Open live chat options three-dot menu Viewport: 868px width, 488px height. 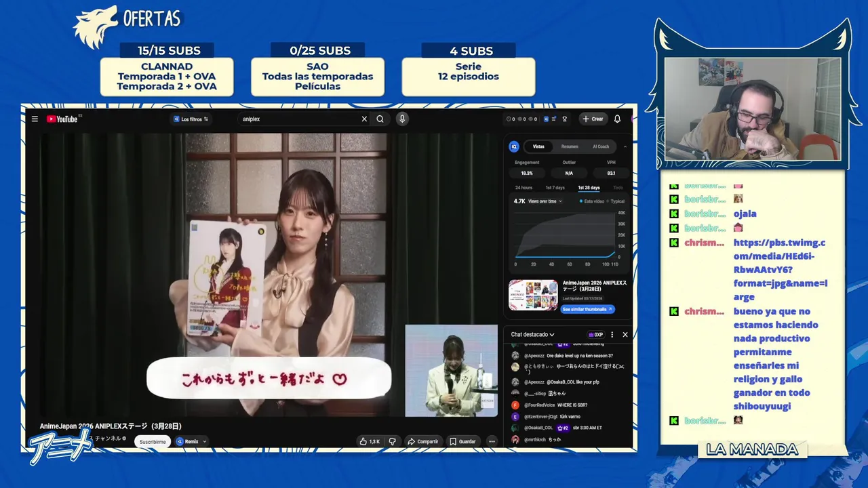[x=612, y=334]
